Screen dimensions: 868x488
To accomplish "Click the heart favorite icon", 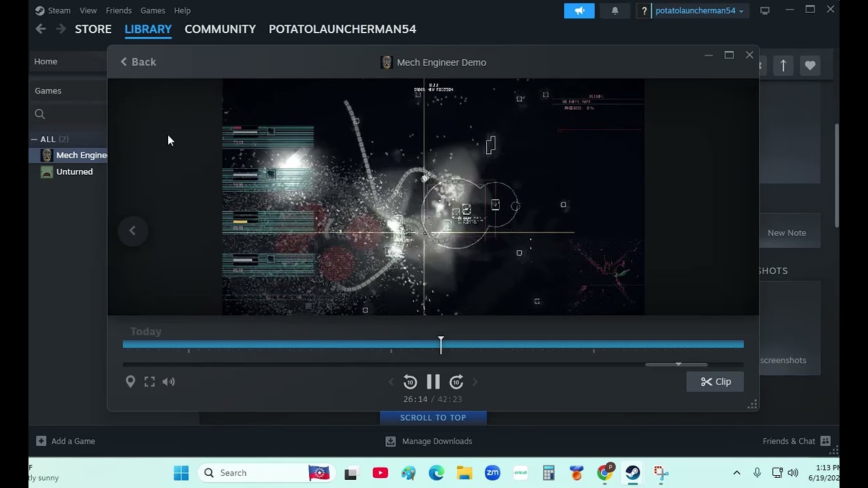I will (810, 66).
